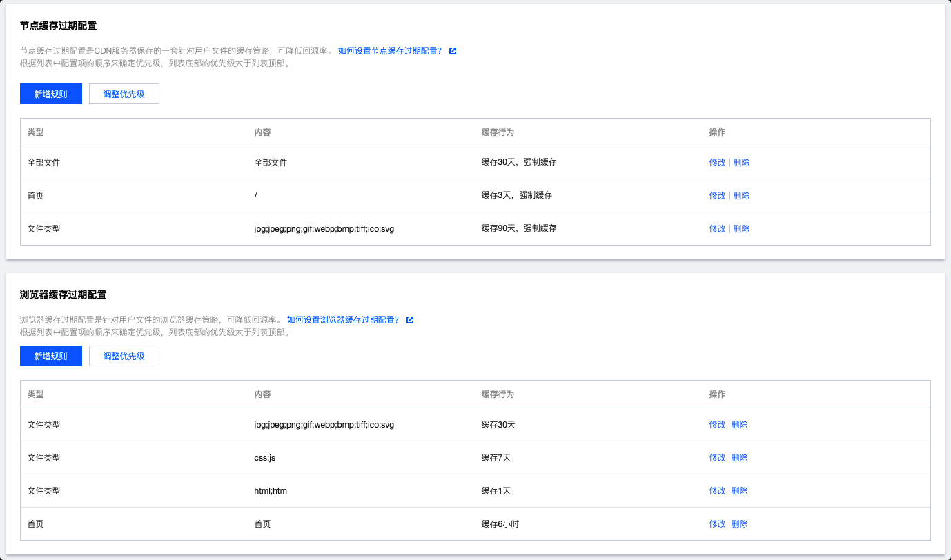Viewport: 951px width, 560px height.
Task: Modify the html;htm browser cache rule
Action: 717,491
